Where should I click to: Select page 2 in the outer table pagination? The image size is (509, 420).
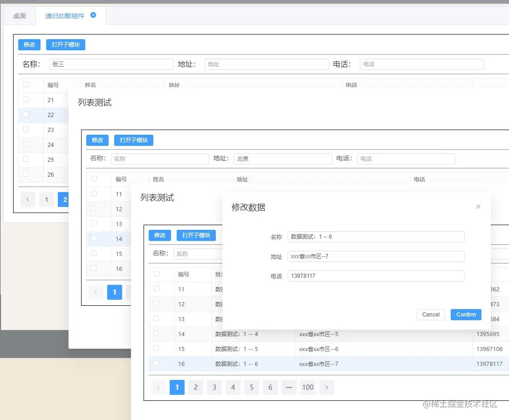pos(65,200)
